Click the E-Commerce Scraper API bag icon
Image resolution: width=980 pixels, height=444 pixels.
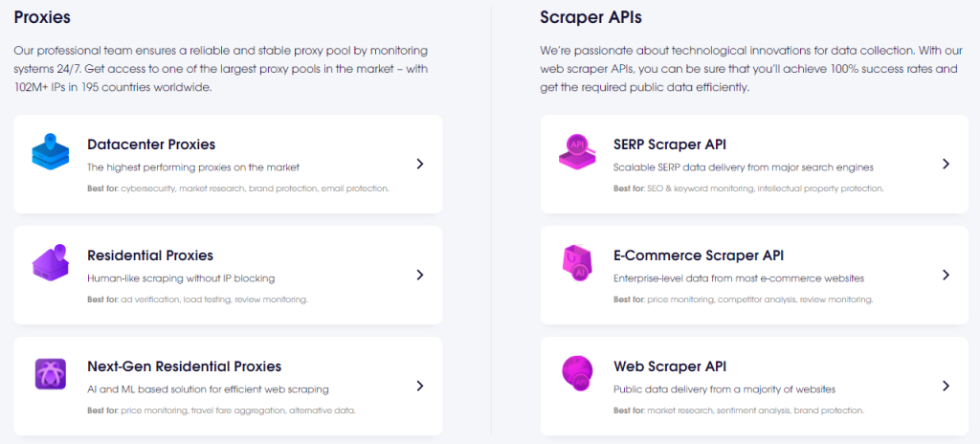click(x=577, y=263)
